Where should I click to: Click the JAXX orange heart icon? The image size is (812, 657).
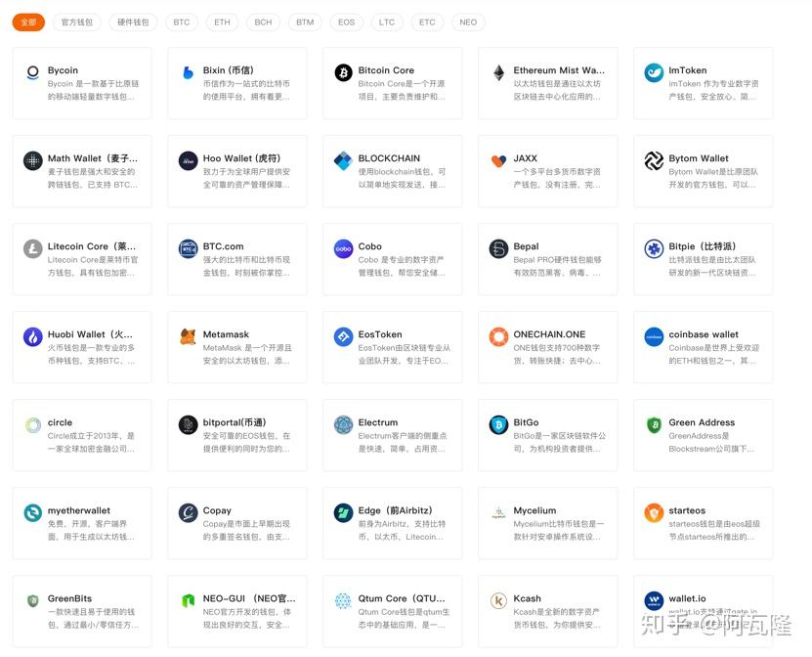(x=498, y=160)
